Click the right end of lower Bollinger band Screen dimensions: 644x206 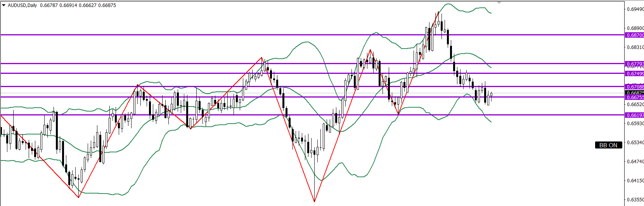(491, 122)
